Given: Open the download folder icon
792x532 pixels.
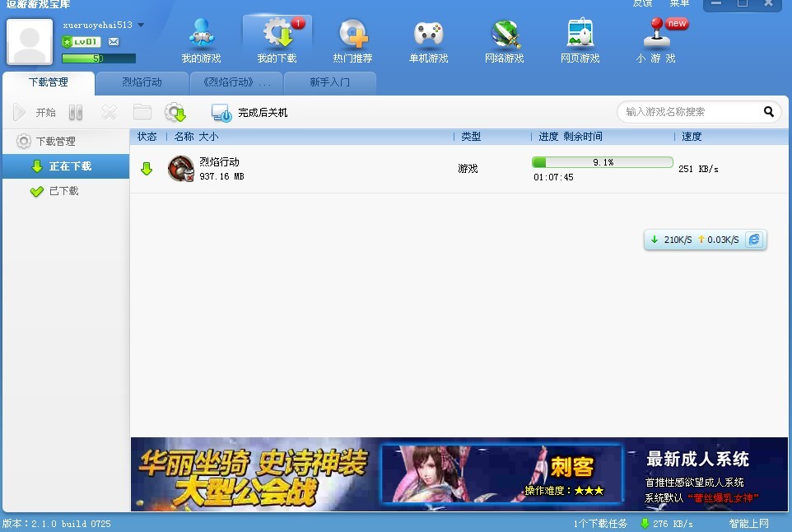Looking at the screenshot, I should pos(142,112).
